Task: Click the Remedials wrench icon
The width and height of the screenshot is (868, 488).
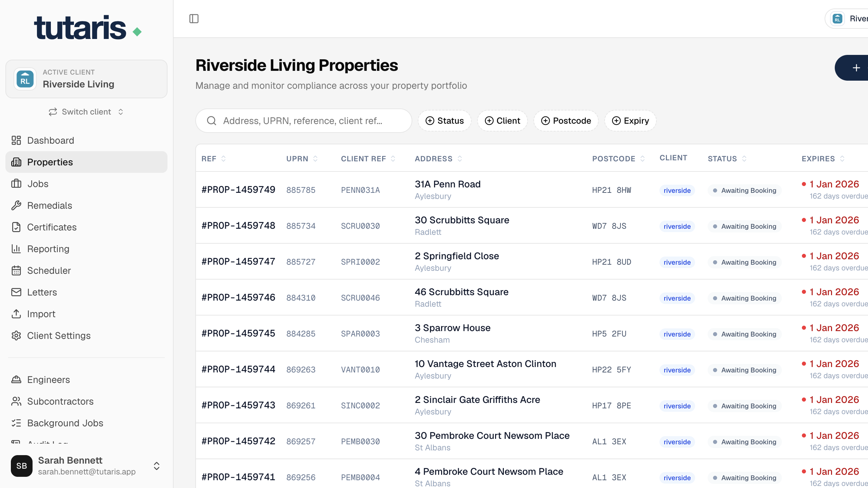Action: pos(16,205)
